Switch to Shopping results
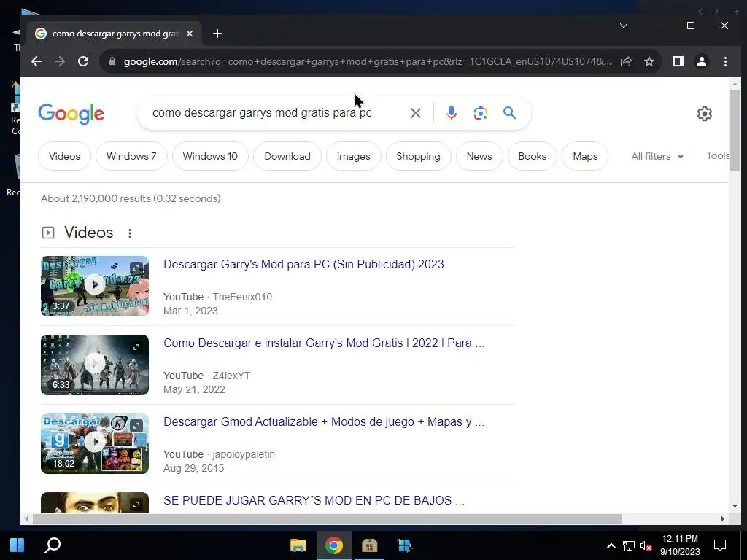The height and width of the screenshot is (560, 747). [x=418, y=156]
